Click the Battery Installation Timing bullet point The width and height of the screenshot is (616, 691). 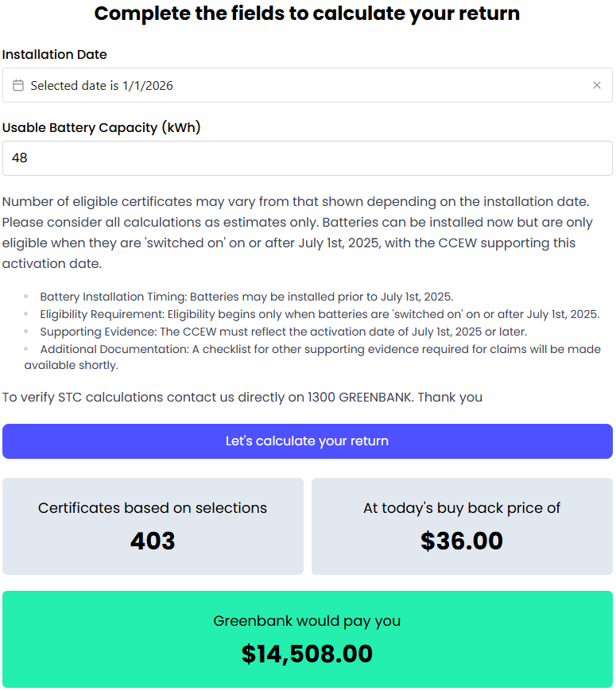coord(246,297)
